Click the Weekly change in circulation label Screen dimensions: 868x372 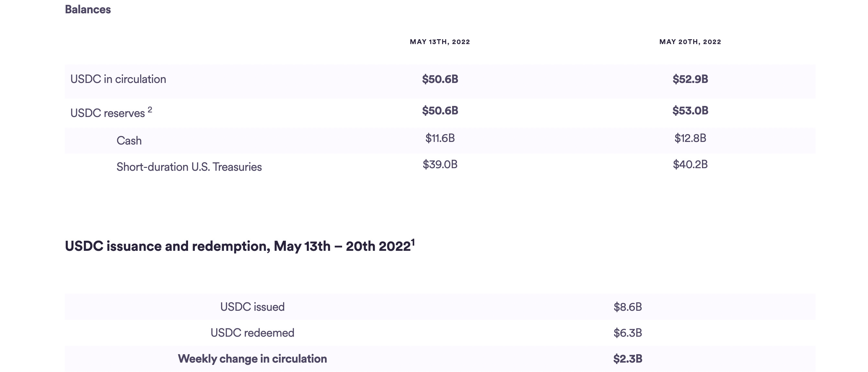(252, 359)
